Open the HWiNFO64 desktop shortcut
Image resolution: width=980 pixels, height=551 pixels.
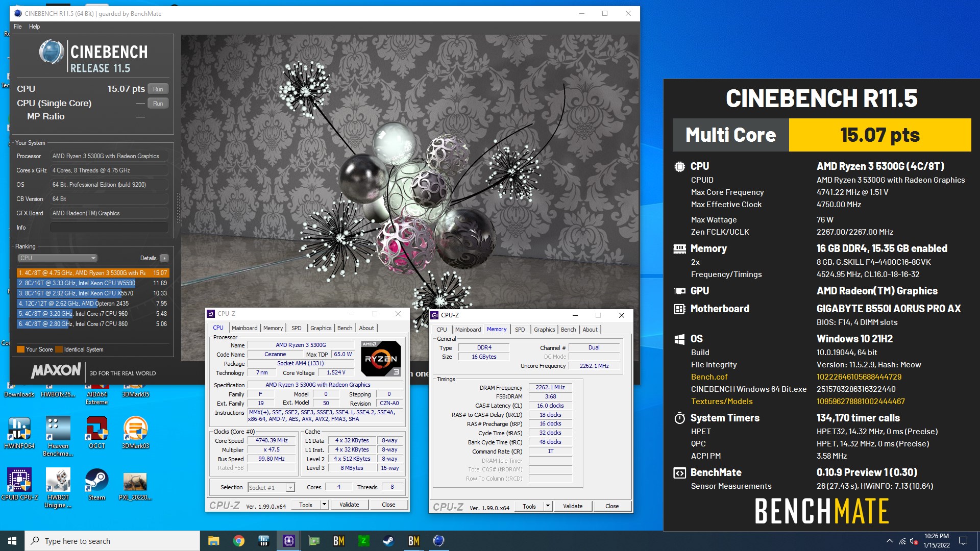click(19, 432)
